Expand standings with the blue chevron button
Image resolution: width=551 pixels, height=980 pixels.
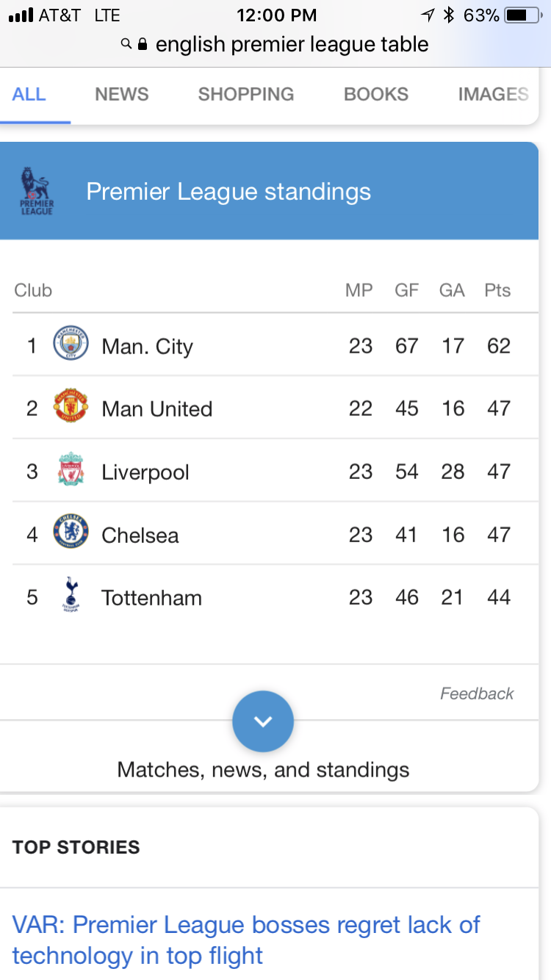(263, 721)
